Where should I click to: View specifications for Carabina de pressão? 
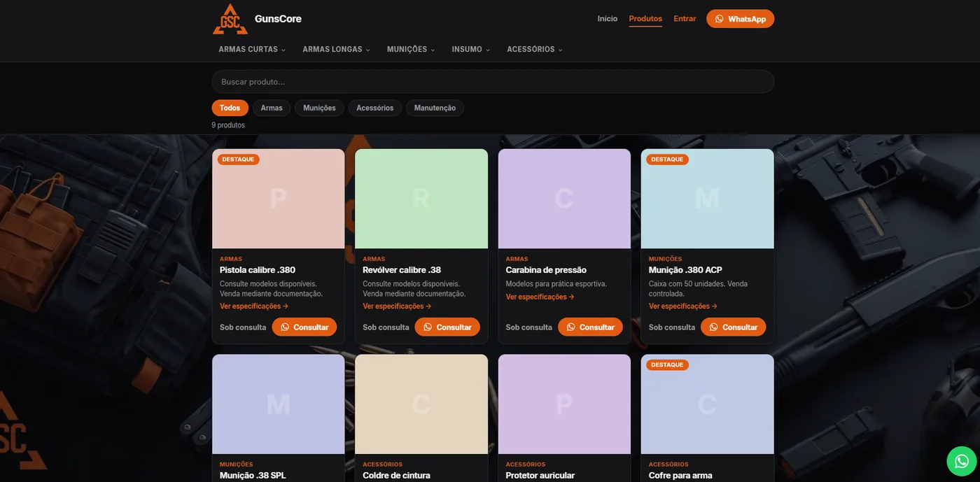pyautogui.click(x=540, y=297)
